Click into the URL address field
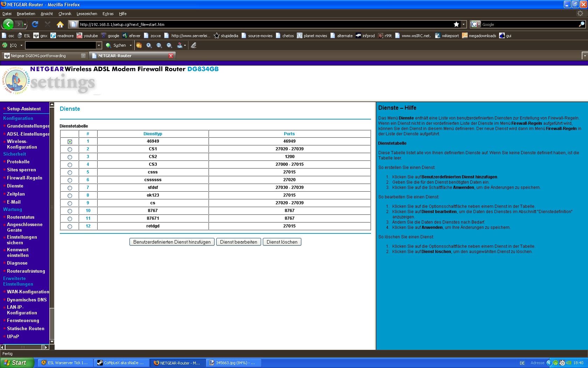This screenshot has width=588, height=368. [262, 24]
